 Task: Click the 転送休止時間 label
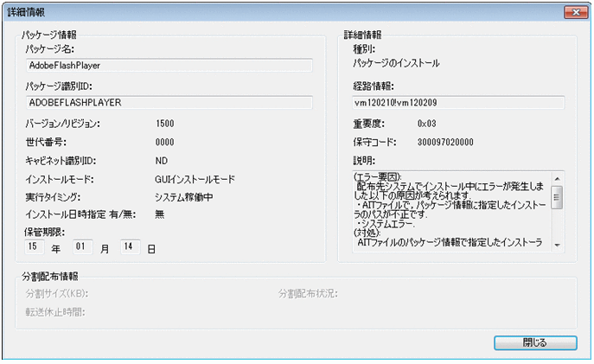tap(55, 312)
